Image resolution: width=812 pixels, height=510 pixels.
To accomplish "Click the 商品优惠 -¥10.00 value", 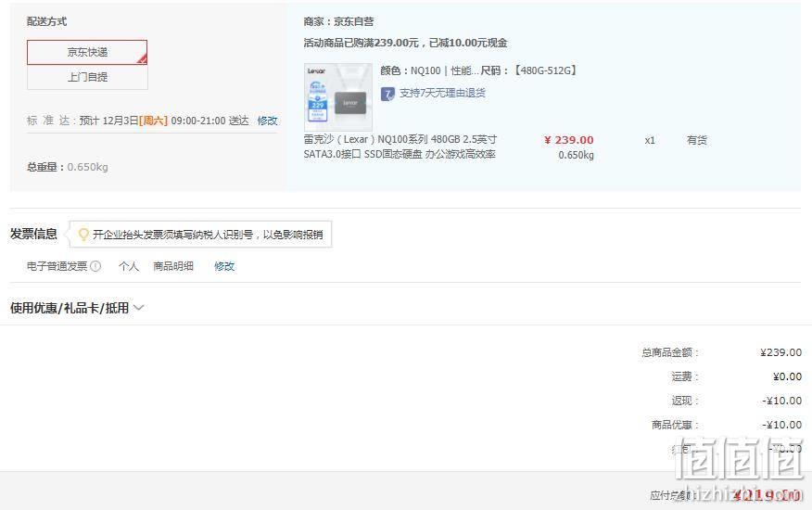I will [782, 425].
